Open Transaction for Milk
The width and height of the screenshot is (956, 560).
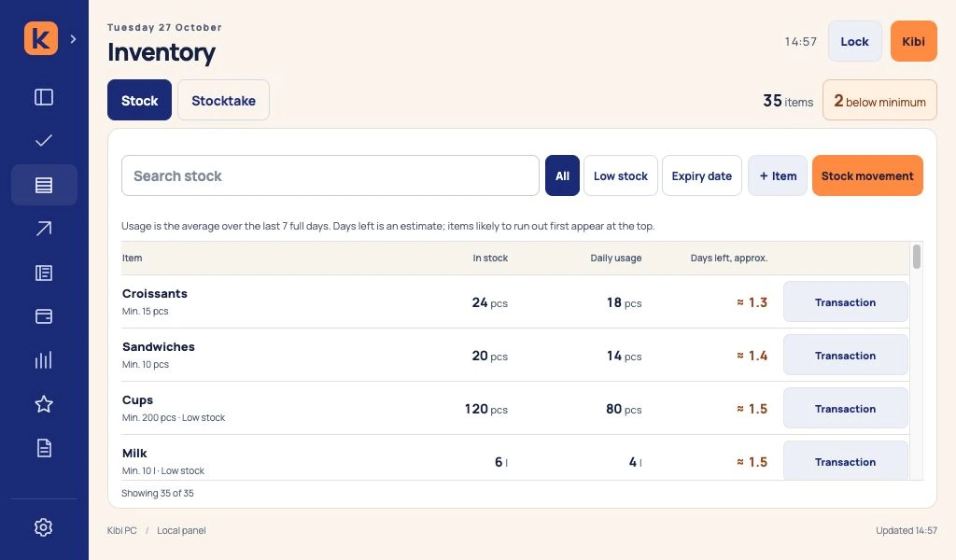846,461
